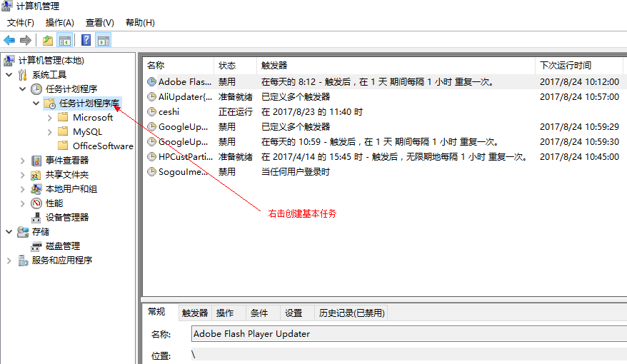Screen dimensions: 627x364
Task: Select the AliUpdater task row
Action: [385, 96]
